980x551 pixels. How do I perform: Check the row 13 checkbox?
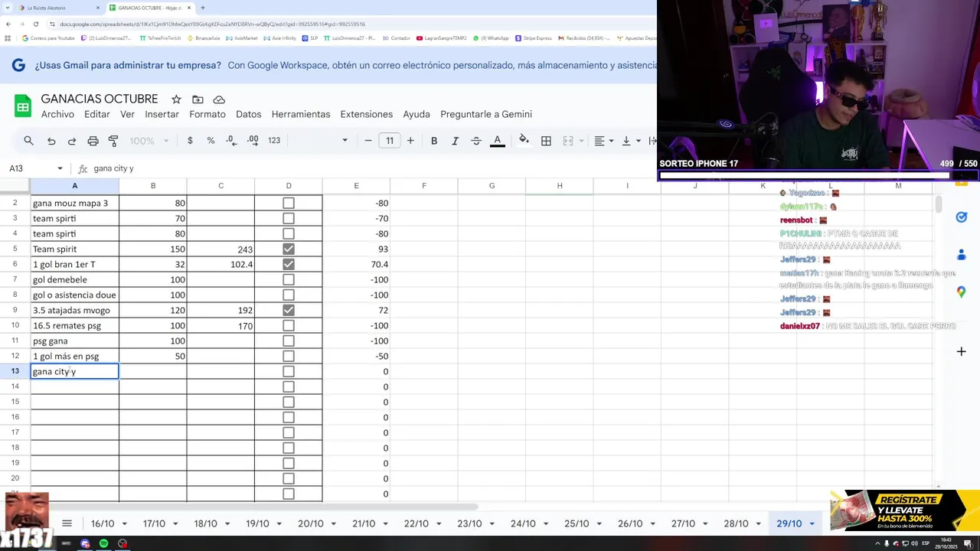289,371
